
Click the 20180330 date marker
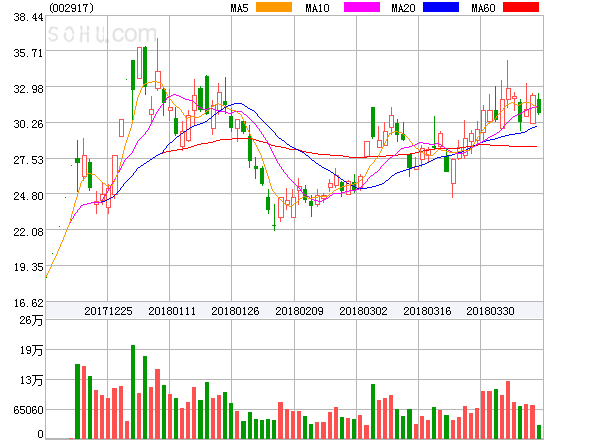(490, 311)
